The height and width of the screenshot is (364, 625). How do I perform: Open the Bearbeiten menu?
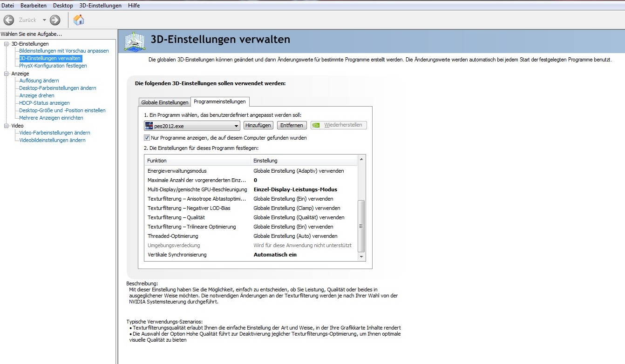tap(33, 6)
